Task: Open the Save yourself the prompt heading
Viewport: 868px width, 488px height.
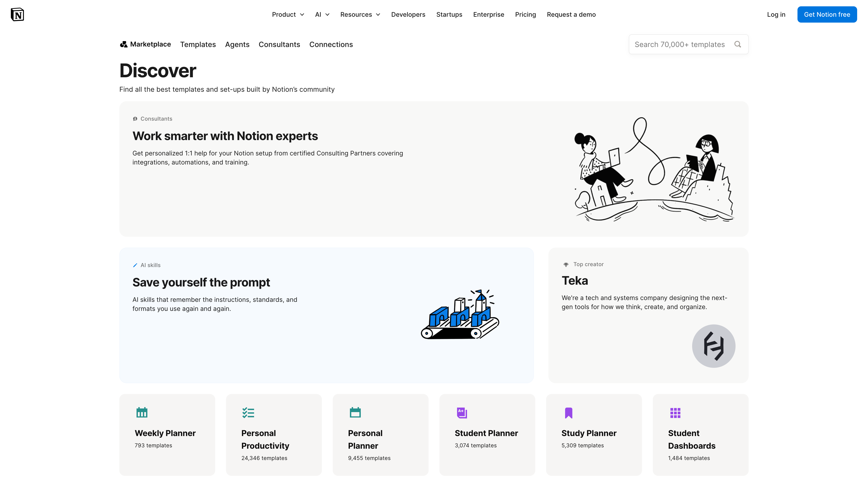Action: [201, 282]
